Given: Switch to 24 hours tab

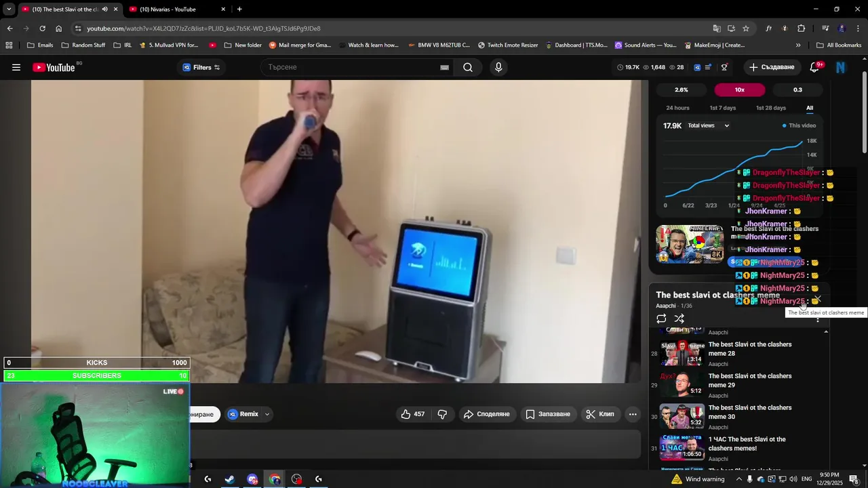Looking at the screenshot, I should [x=677, y=108].
